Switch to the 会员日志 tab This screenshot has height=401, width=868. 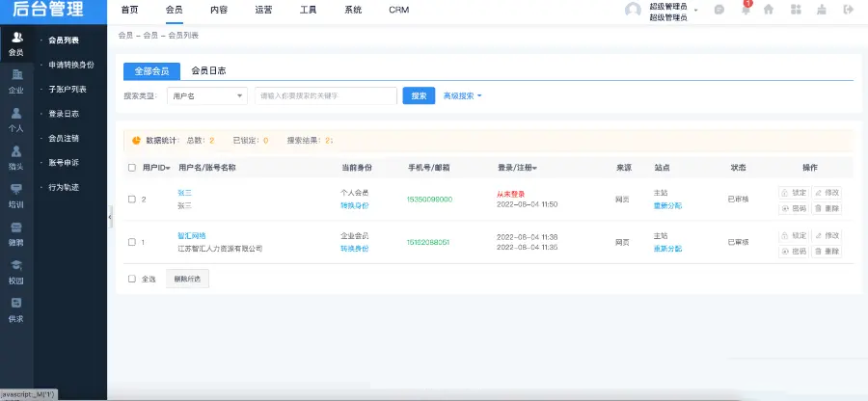[207, 70]
